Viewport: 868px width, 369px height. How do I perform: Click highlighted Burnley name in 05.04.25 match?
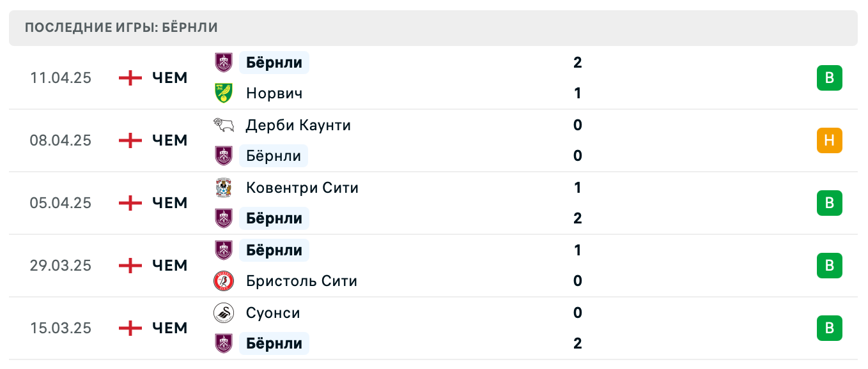pyautogui.click(x=274, y=218)
